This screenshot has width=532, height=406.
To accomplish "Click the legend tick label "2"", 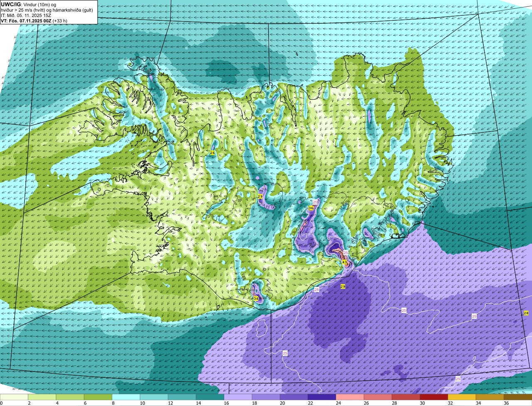I will [29, 403].
